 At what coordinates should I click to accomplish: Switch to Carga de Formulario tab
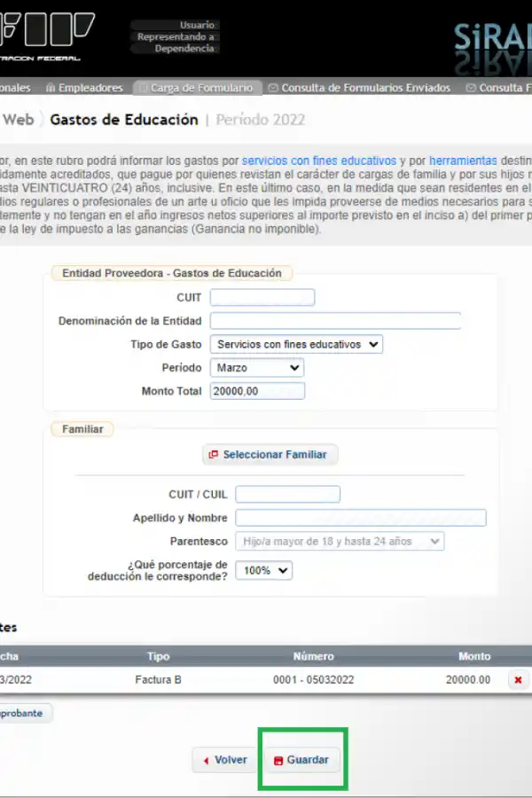tap(197, 88)
